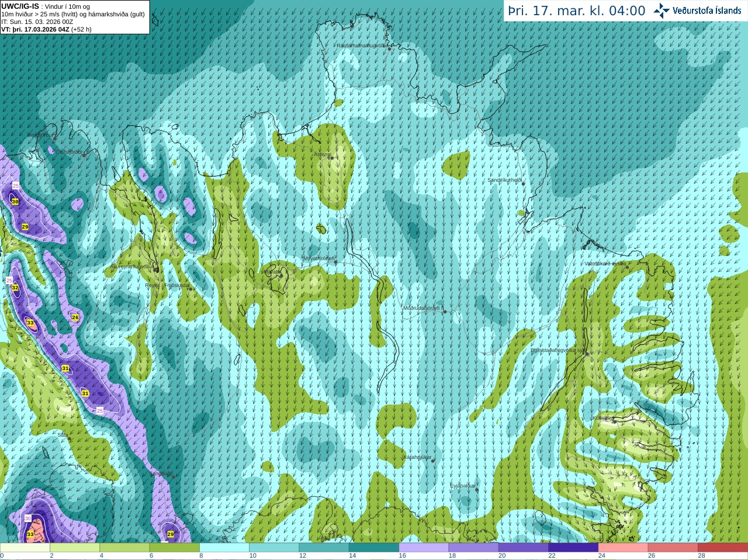Pick the 22–24 m/s dark indigo legend swatch
The image size is (748, 560).
click(x=573, y=548)
